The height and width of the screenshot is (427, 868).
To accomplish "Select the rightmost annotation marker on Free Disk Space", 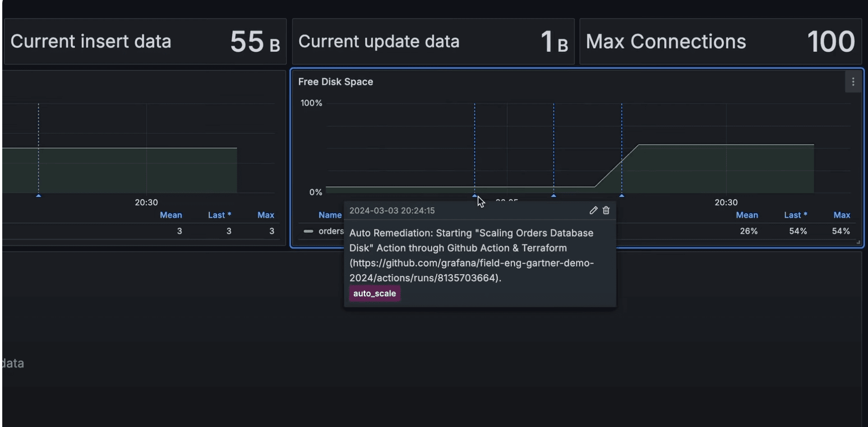I will click(622, 196).
